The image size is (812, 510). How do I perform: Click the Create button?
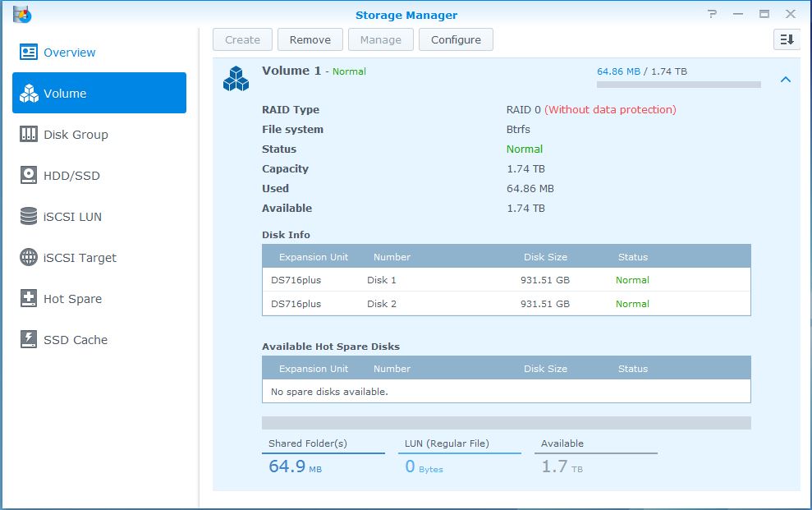coord(242,39)
